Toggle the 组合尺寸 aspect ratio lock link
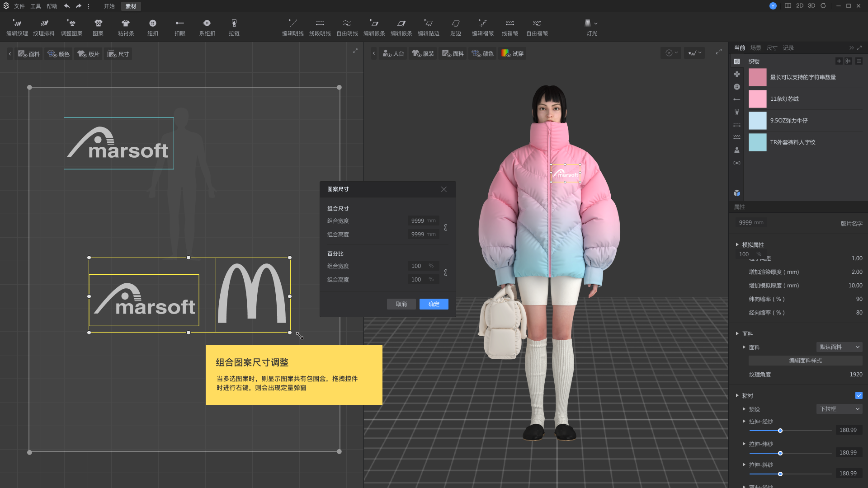 pyautogui.click(x=446, y=228)
